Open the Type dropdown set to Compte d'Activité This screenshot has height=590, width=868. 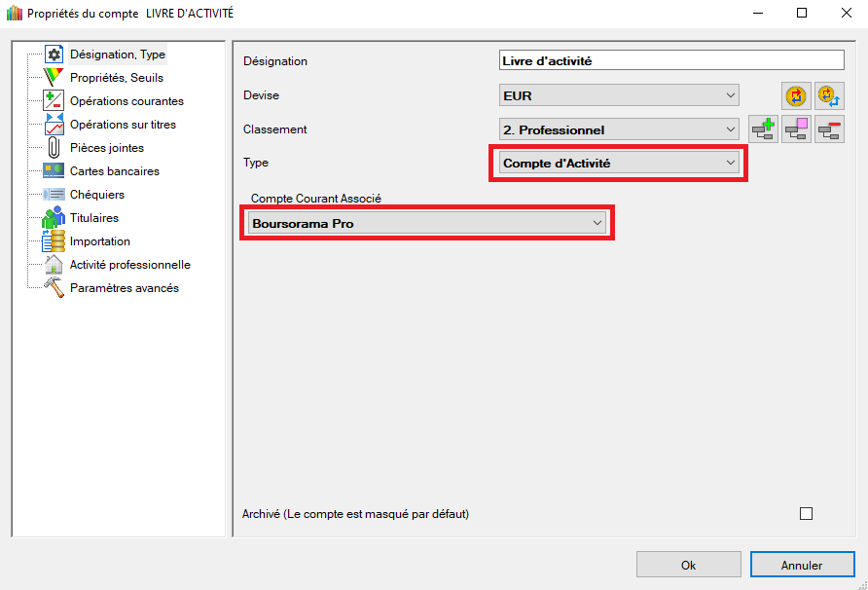(x=618, y=164)
